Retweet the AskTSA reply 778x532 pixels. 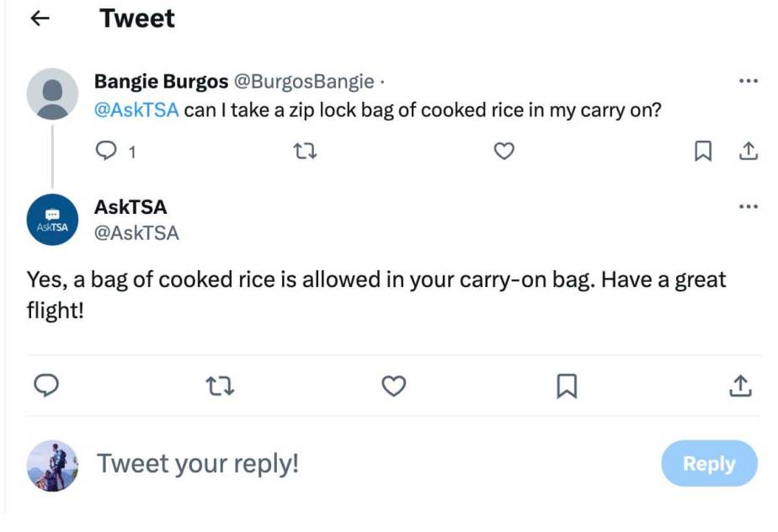click(221, 386)
